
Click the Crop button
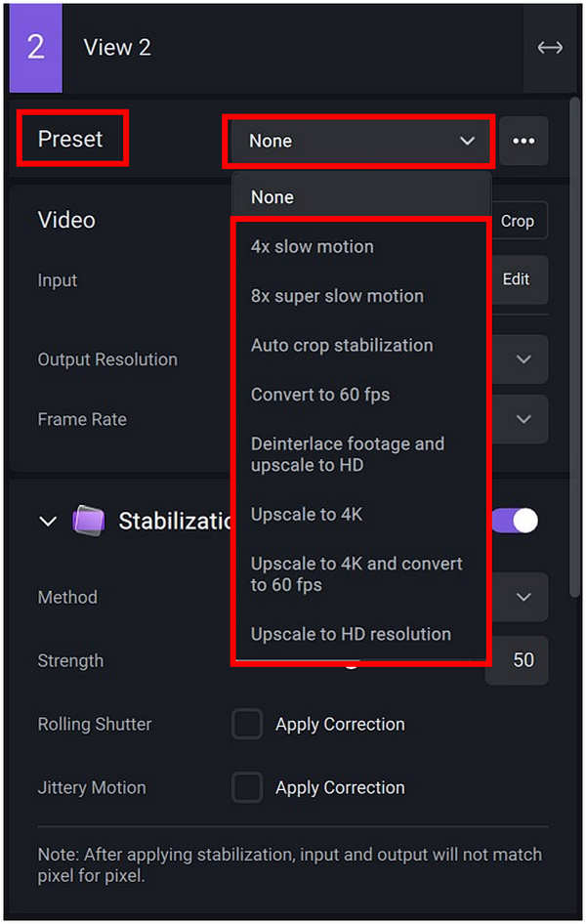518,221
